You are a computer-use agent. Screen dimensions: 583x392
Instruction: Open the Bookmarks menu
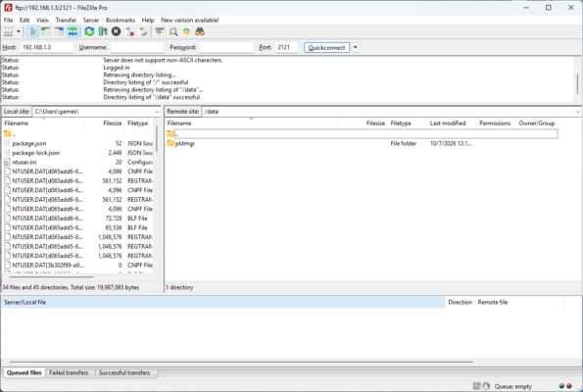121,20
